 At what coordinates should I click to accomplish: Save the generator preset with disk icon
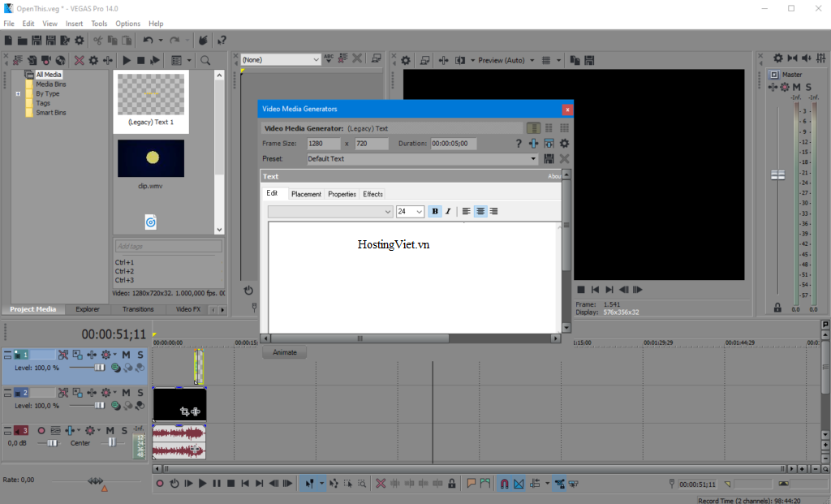pyautogui.click(x=549, y=158)
